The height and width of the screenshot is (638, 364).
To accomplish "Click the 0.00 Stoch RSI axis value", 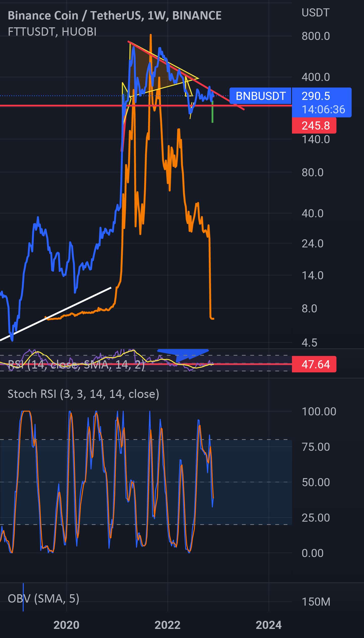I will point(312,553).
